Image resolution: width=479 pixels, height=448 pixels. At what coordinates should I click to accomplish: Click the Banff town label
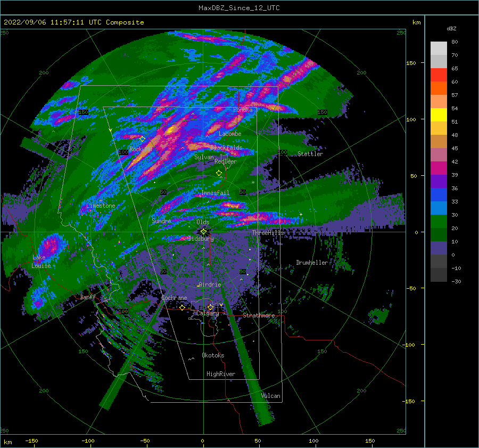88,297
